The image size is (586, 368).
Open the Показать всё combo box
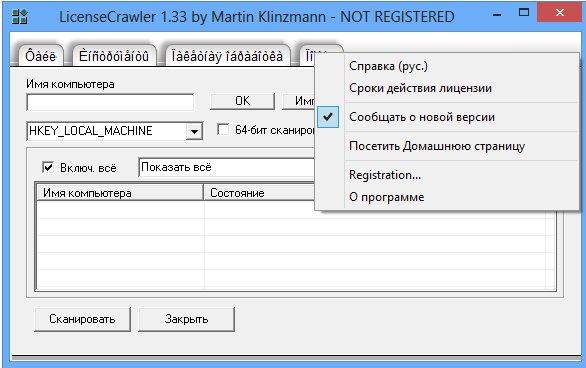tap(226, 167)
